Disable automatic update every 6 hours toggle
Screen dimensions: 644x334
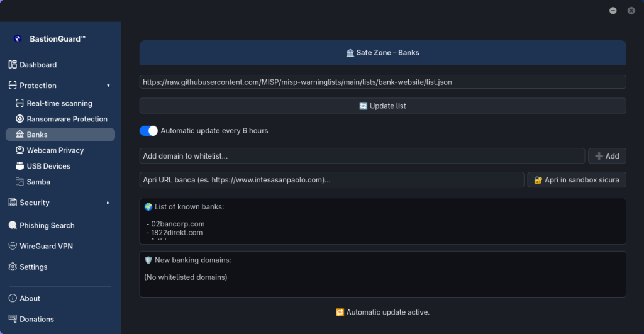click(x=148, y=131)
